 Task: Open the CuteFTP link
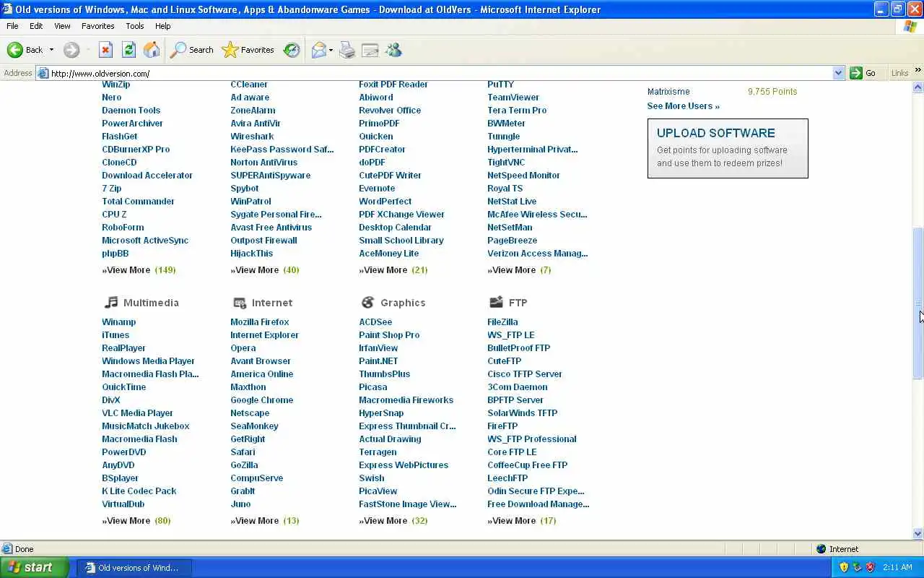504,361
